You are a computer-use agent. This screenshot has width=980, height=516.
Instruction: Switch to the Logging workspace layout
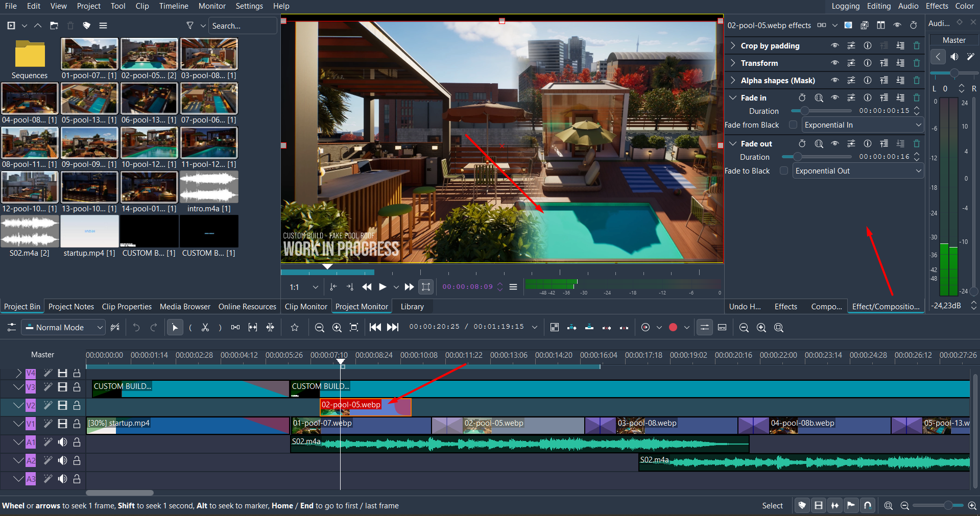click(845, 6)
